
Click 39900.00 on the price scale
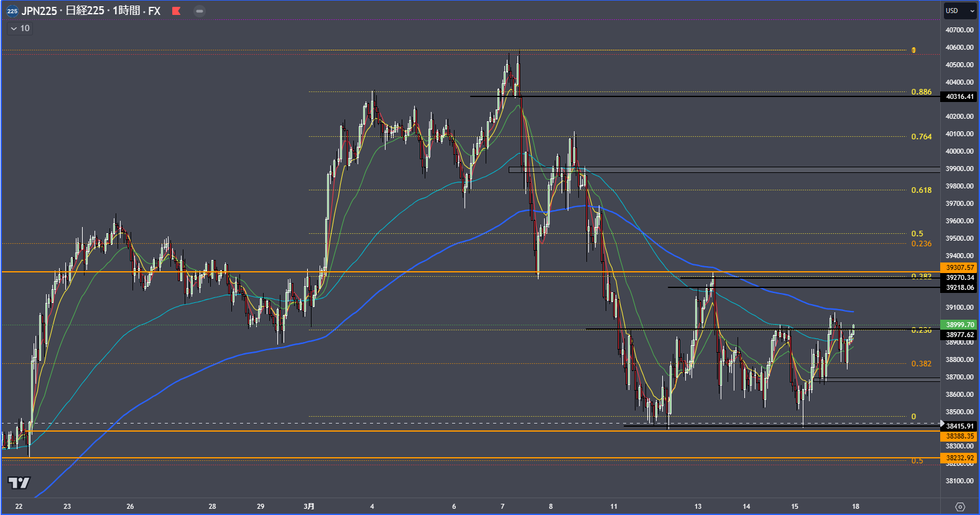959,169
